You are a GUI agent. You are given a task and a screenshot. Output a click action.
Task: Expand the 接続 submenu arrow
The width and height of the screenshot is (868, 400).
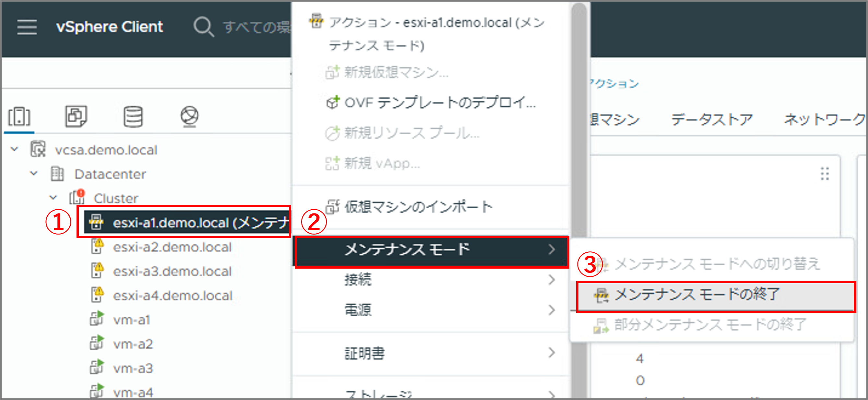(552, 280)
